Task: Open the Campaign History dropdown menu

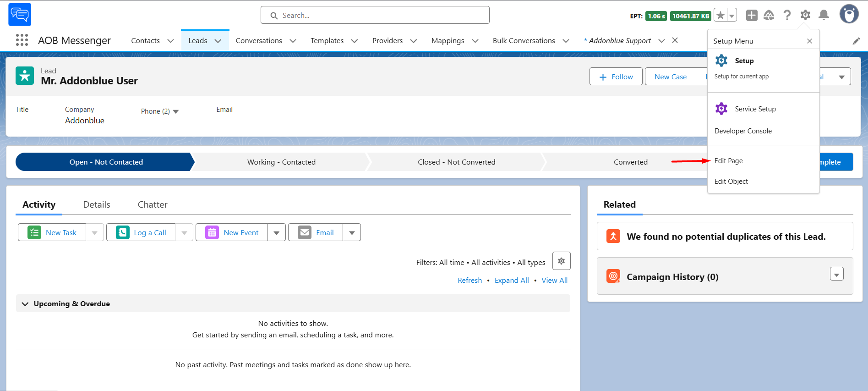Action: click(x=836, y=274)
